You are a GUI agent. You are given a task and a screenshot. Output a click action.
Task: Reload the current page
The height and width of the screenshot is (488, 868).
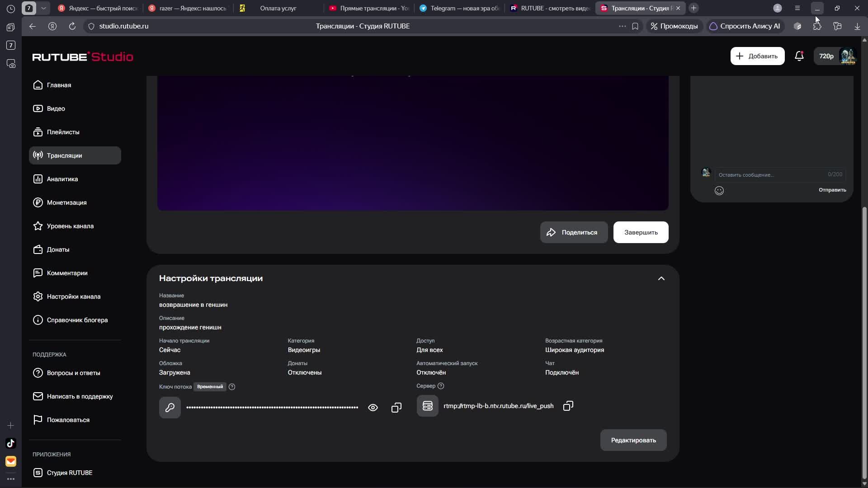click(x=72, y=26)
